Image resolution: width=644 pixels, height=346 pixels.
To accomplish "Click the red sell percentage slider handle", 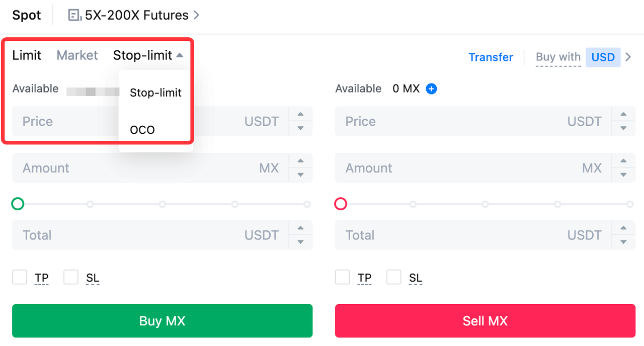I will pyautogui.click(x=341, y=204).
